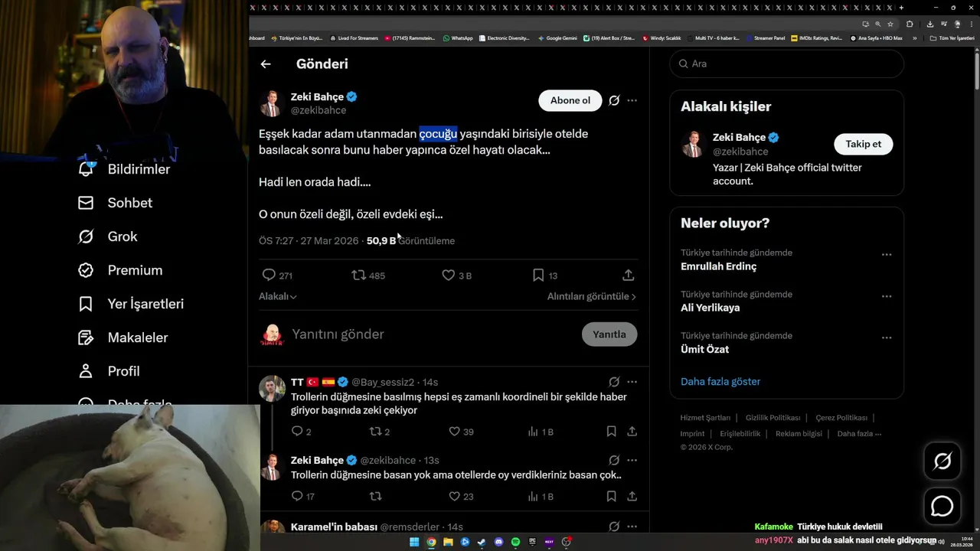This screenshot has width=980, height=551.
Task: Open Çerez Politikası footer link
Action: point(841,418)
